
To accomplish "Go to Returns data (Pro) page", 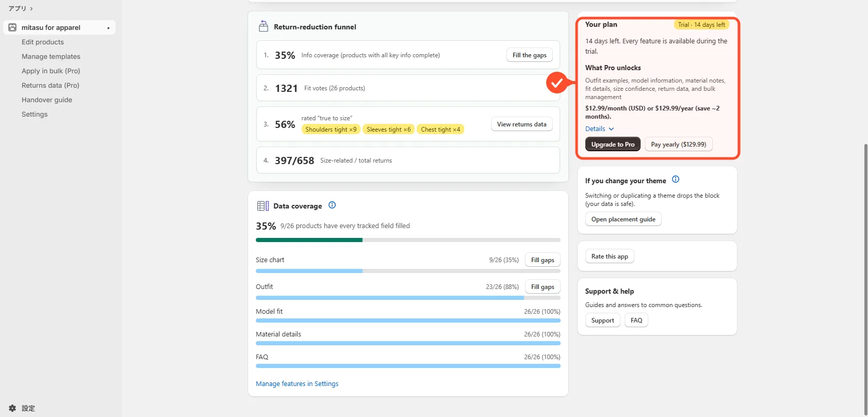I will click(51, 86).
